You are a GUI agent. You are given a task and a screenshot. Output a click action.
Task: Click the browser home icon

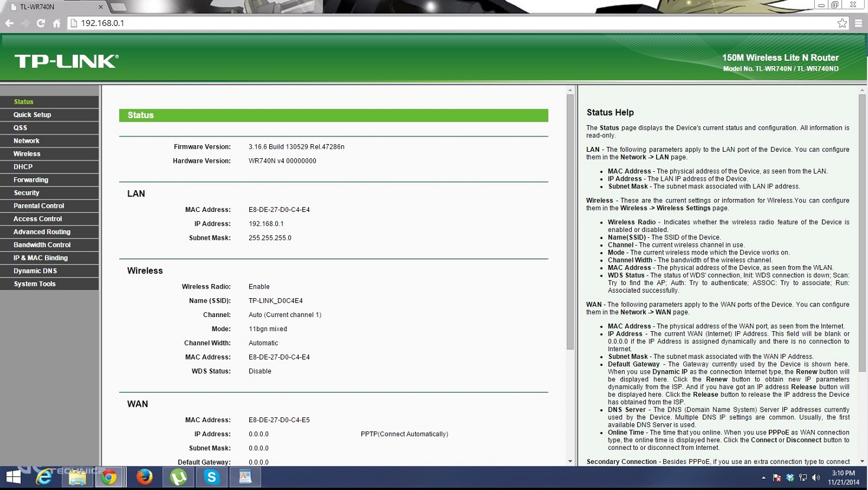coord(57,23)
